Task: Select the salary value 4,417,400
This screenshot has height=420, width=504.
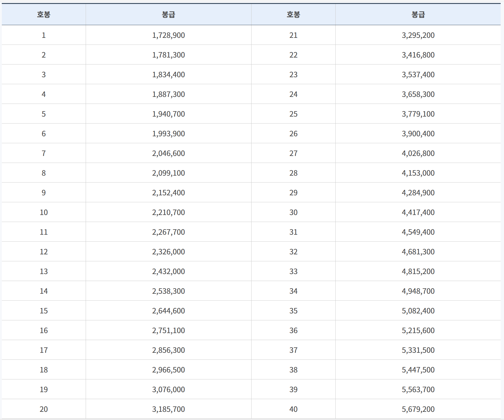Action: [418, 212]
